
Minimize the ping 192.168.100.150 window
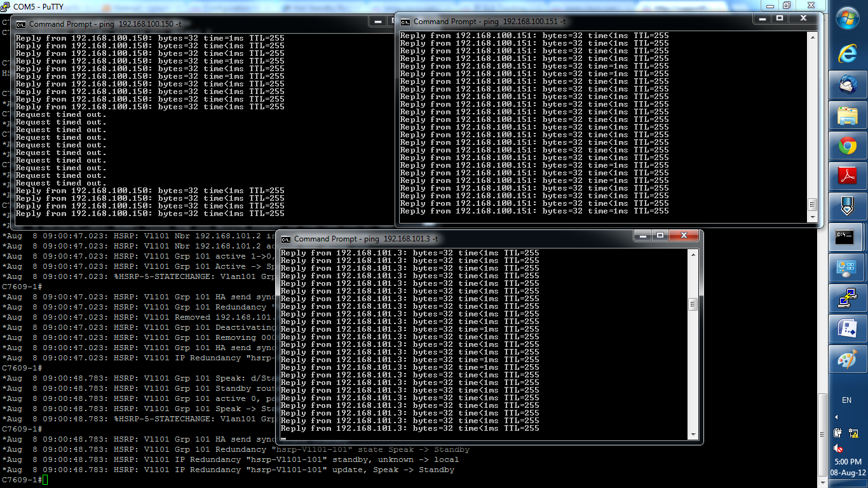point(377,20)
